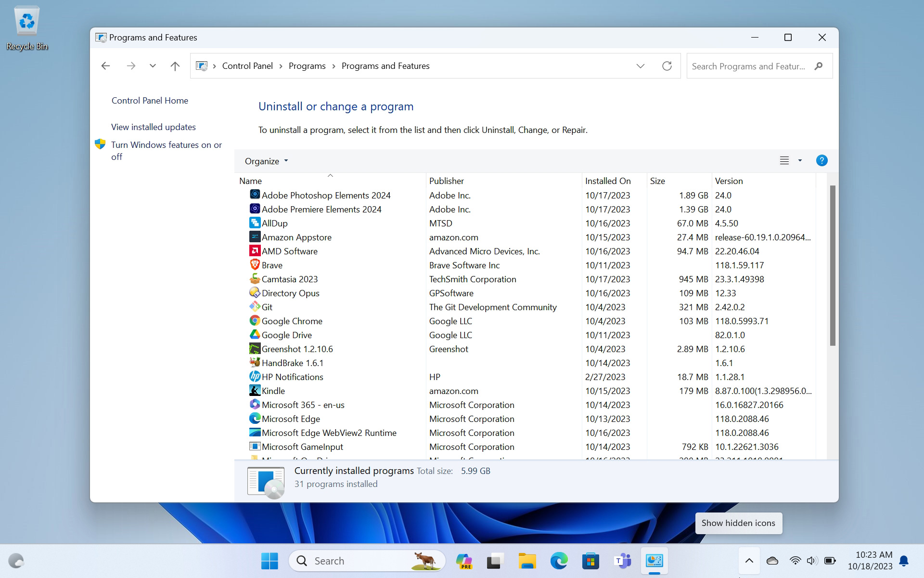Image resolution: width=924 pixels, height=578 pixels.
Task: Click the Search Programs and Features field
Action: (748, 66)
